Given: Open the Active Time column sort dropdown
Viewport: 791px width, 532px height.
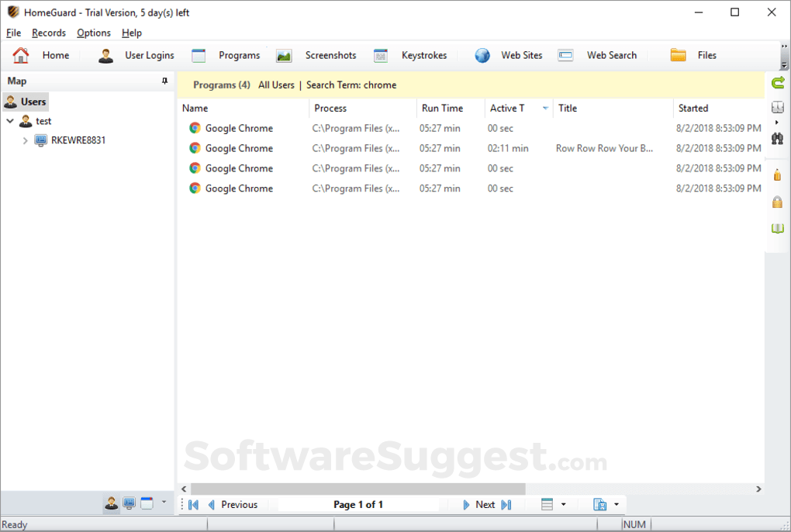Looking at the screenshot, I should 545,108.
